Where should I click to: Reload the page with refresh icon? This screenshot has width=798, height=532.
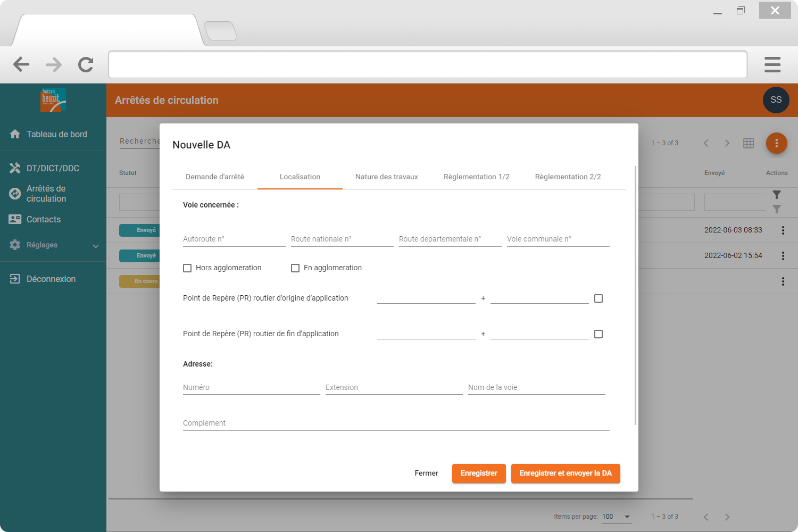tap(86, 64)
